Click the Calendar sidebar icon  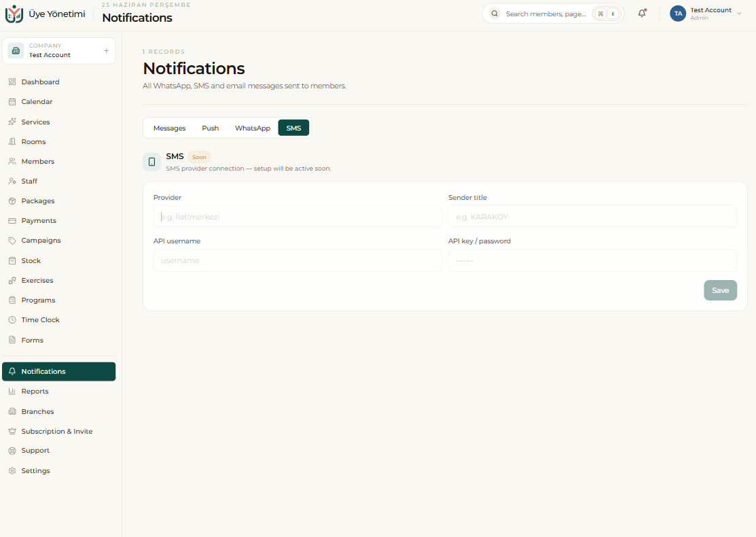[12, 102]
